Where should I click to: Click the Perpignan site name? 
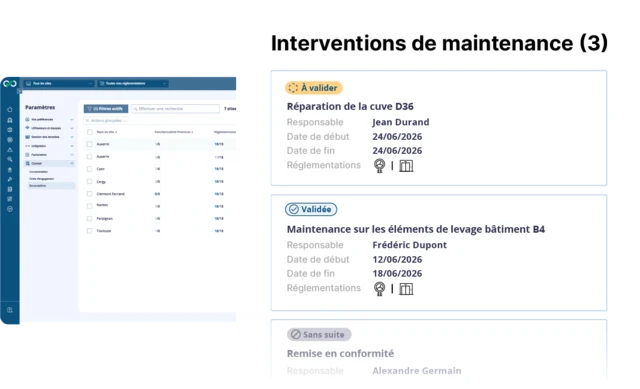point(104,218)
